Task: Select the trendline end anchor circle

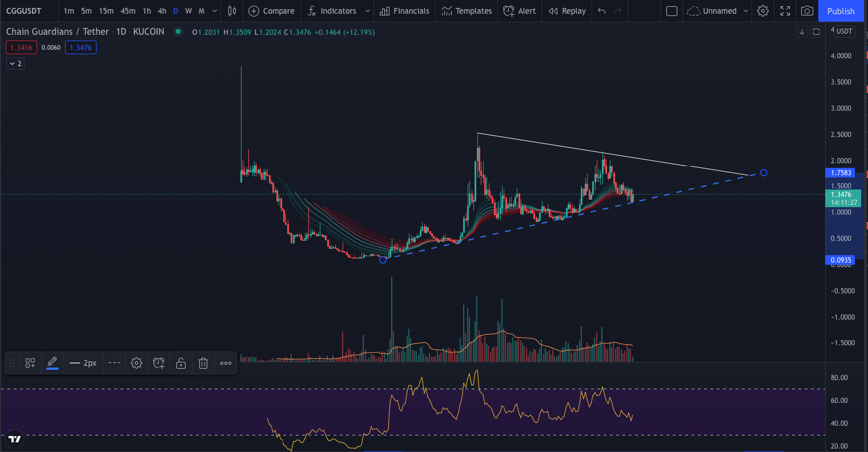Action: [764, 173]
